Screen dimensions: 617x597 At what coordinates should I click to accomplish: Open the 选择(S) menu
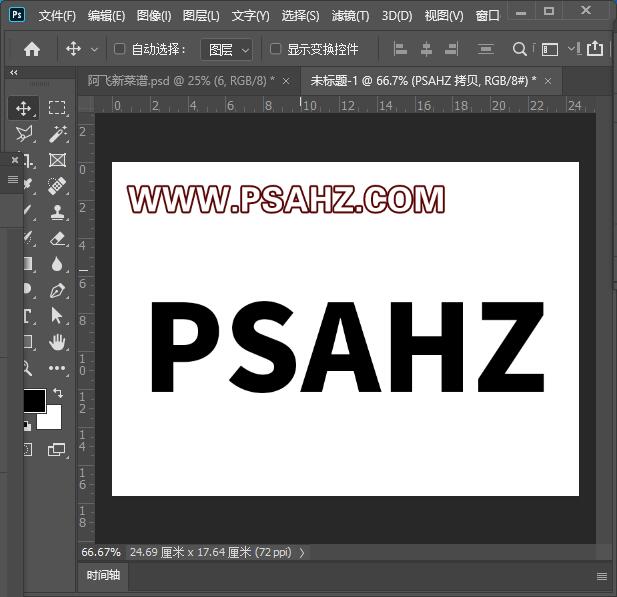point(300,16)
